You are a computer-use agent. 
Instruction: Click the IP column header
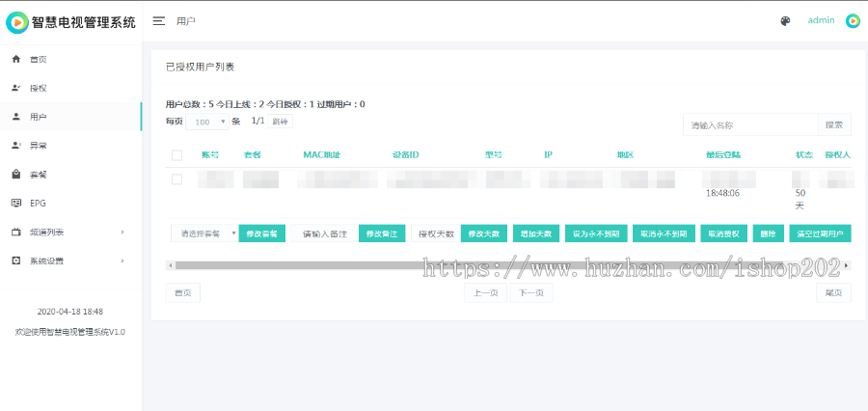(x=548, y=155)
